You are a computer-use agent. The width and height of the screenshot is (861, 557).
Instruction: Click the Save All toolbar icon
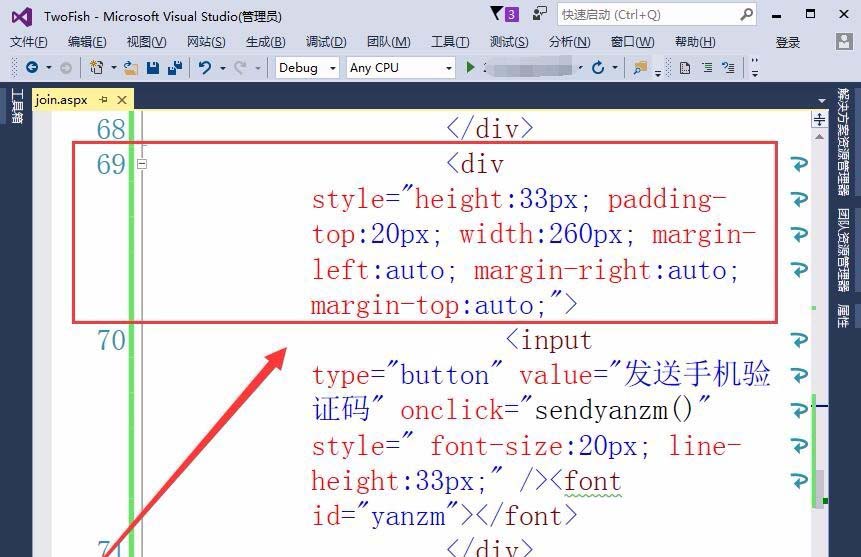pos(175,68)
